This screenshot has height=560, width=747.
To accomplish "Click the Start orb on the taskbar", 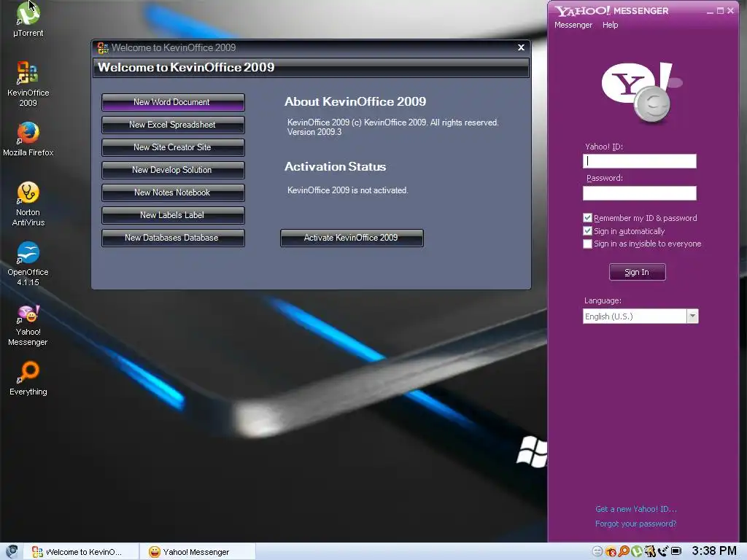I will (12, 551).
